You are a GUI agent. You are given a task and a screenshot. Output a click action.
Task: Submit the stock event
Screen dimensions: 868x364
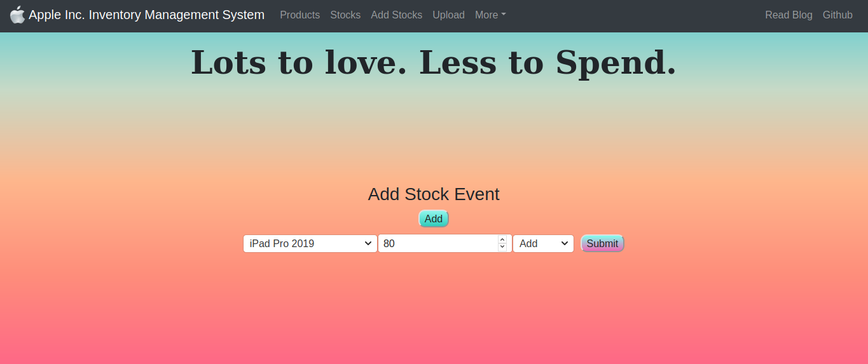[x=602, y=243]
